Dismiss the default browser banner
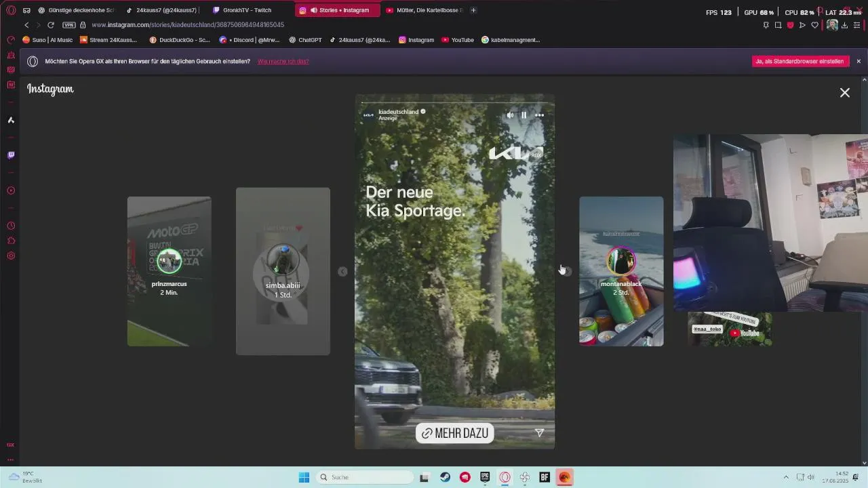868x488 pixels. (x=859, y=61)
